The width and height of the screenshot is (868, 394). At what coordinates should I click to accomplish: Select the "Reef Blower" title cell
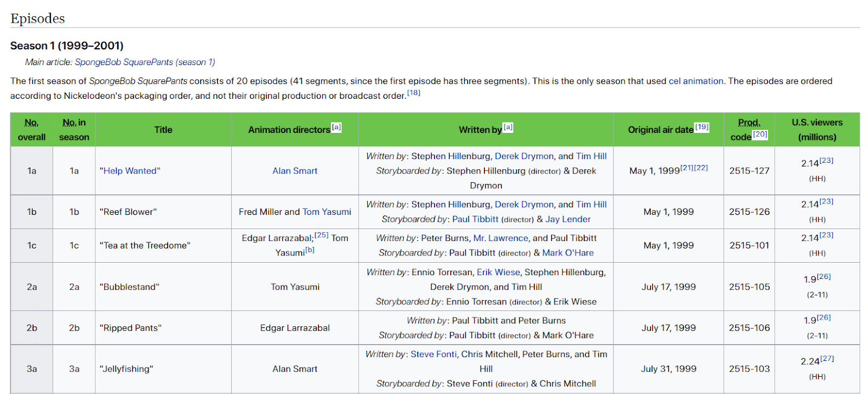163,212
